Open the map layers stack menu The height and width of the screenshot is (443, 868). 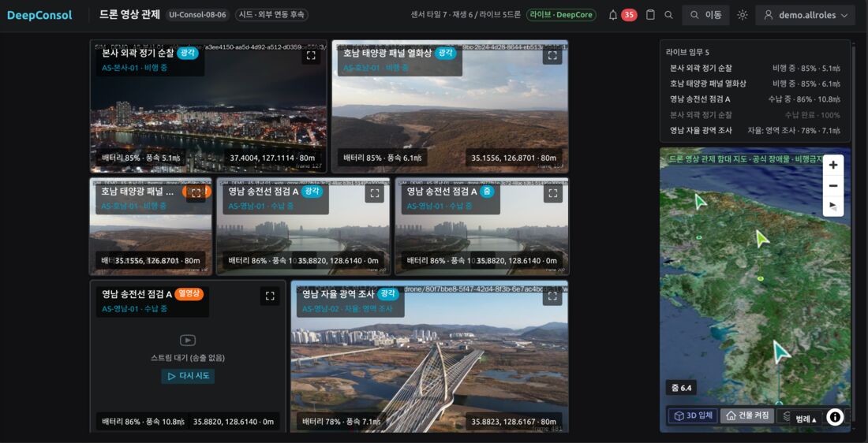click(785, 416)
